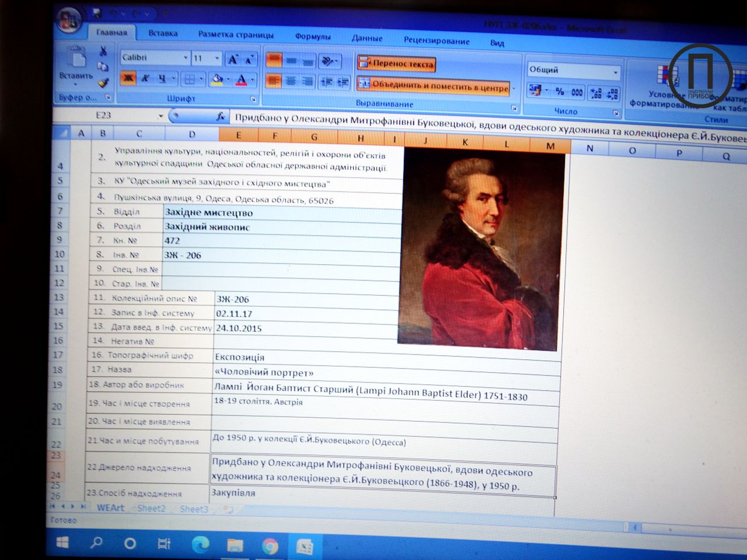
Task: Click the increase indent icon
Action: [343, 82]
